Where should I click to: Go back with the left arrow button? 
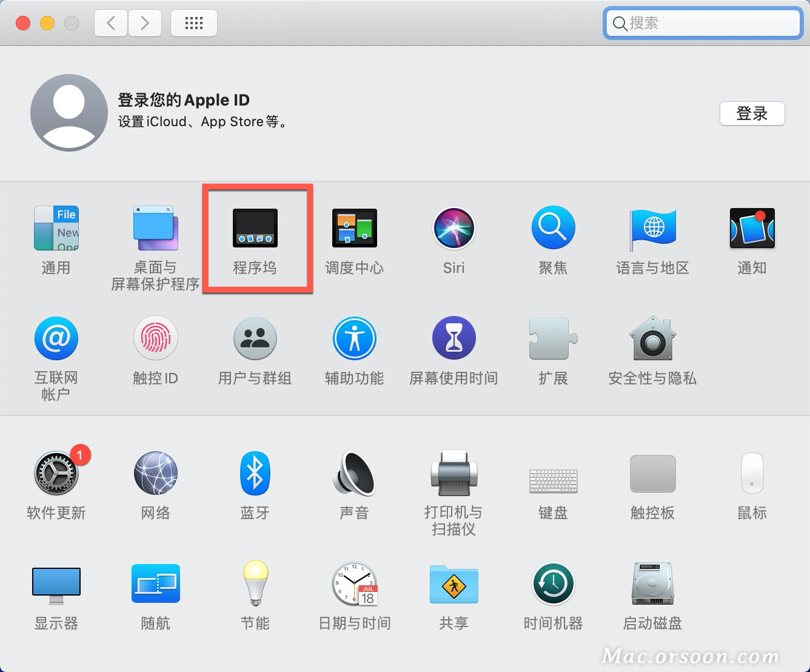pyautogui.click(x=111, y=23)
